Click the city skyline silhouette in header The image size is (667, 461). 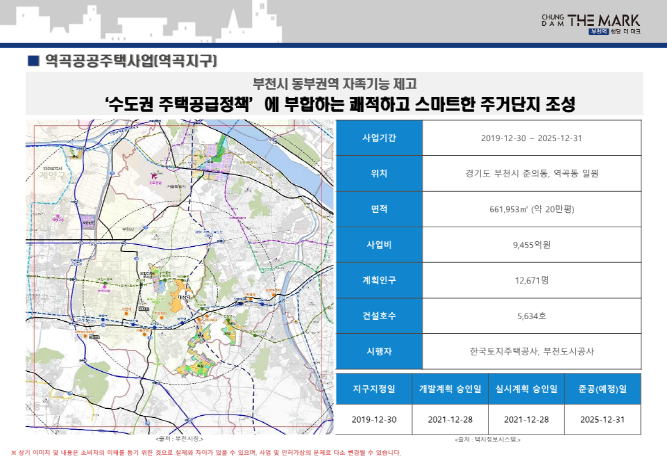[x=150, y=24]
